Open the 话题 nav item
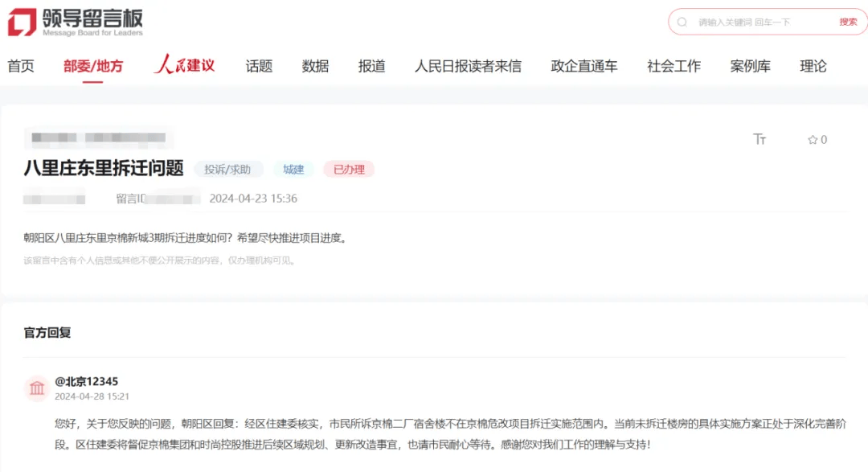This screenshot has width=868, height=472. [259, 66]
